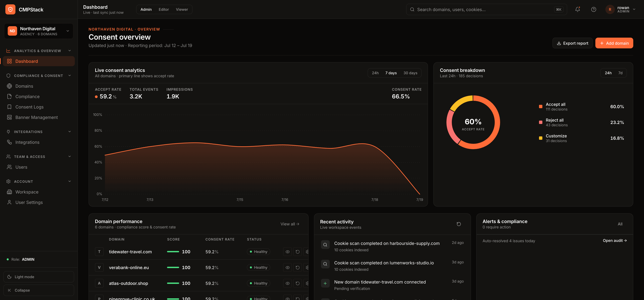
Task: Open the help question mark icon
Action: pyautogui.click(x=594, y=10)
